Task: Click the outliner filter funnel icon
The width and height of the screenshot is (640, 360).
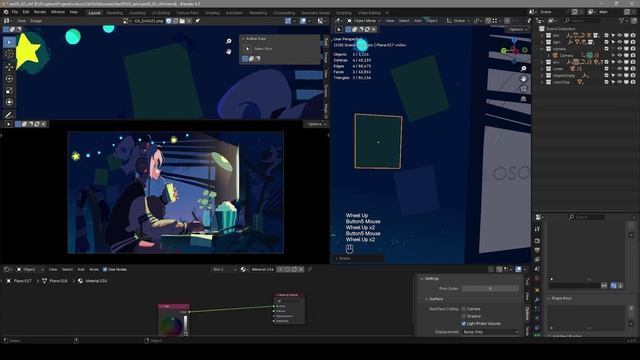Action: point(622,20)
